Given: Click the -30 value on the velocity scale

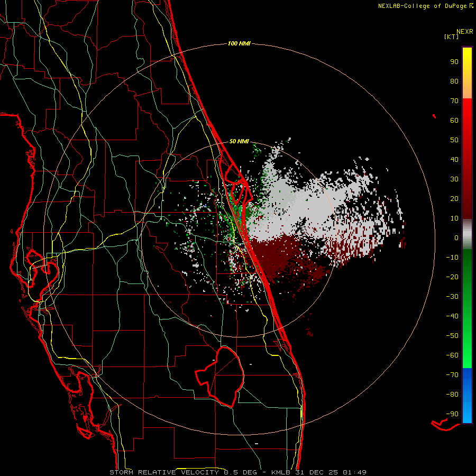Looking at the screenshot, I should click(452, 297).
